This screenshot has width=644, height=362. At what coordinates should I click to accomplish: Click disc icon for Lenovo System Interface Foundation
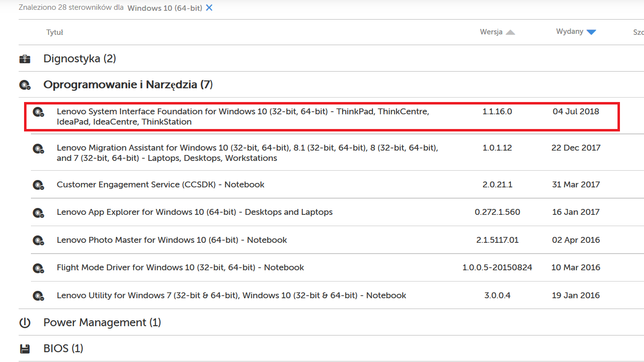(38, 112)
